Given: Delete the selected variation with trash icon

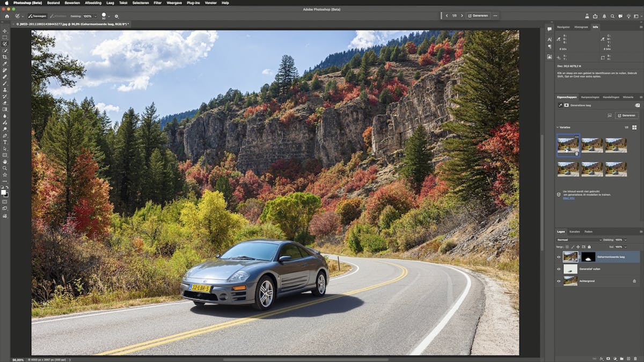Looking at the screenshot, I should (x=576, y=153).
